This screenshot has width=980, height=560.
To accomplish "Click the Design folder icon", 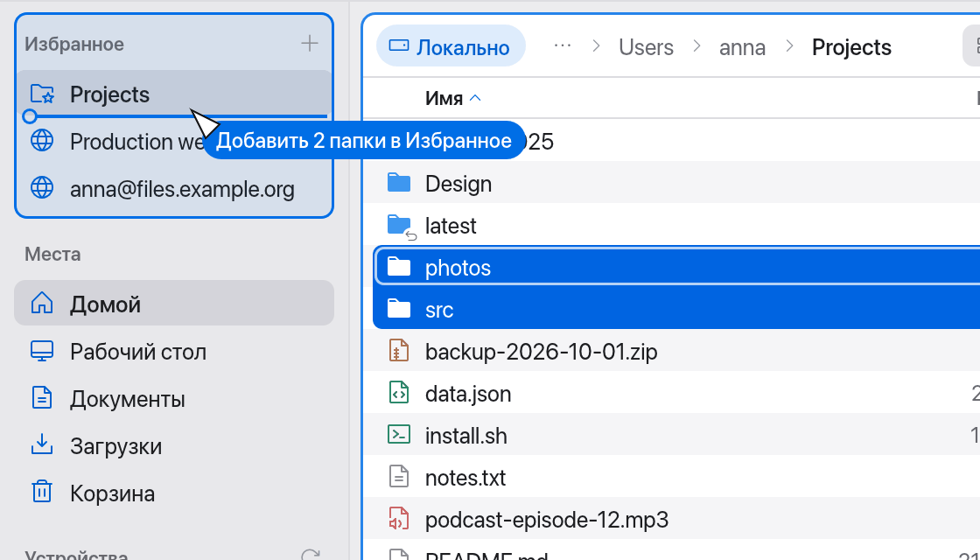I will [399, 183].
